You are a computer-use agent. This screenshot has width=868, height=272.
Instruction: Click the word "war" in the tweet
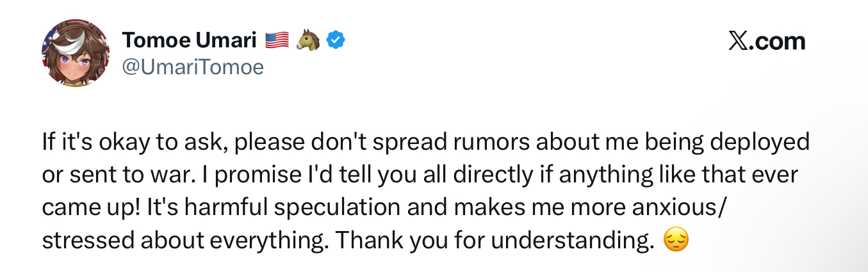coord(154,175)
